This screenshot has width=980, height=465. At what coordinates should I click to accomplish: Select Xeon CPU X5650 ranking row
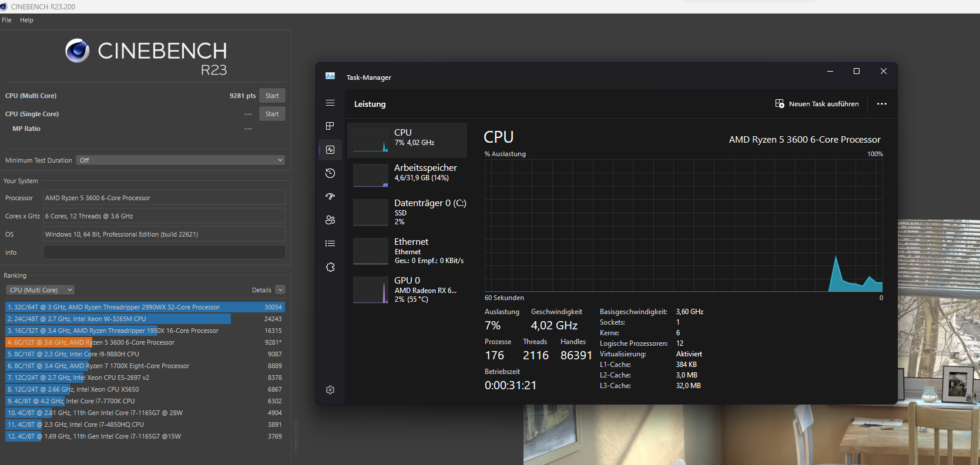(x=145, y=389)
